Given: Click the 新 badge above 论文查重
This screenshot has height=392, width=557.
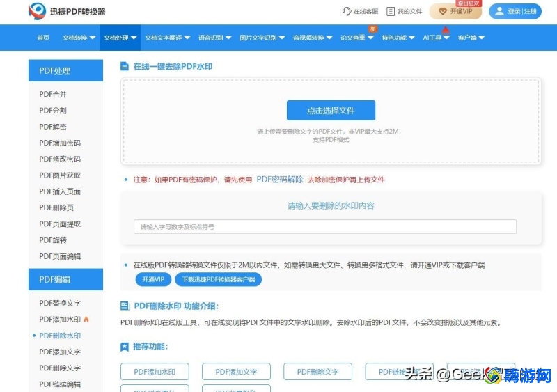Looking at the screenshot, I should click(372, 29).
